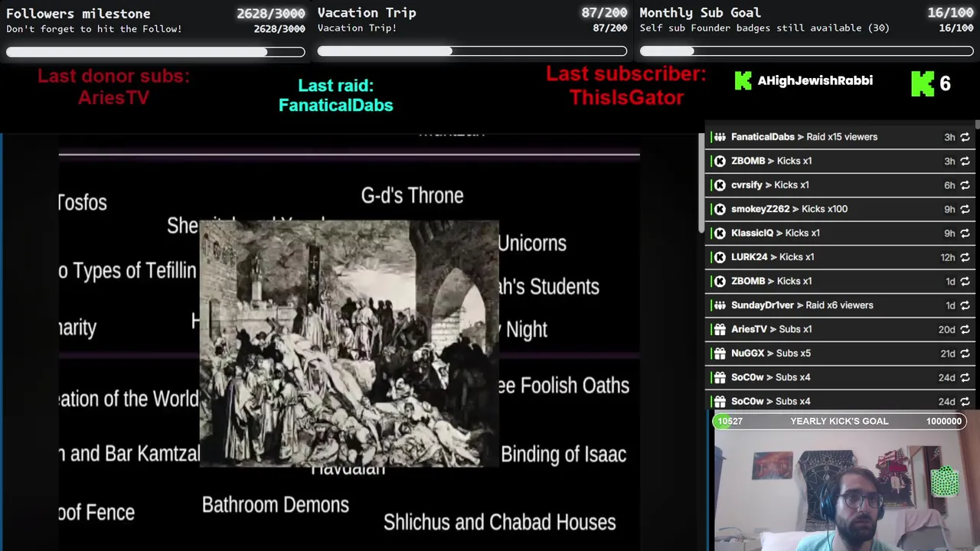
Task: Click "Don't forget to hit the Follow!" text
Action: pyautogui.click(x=94, y=29)
